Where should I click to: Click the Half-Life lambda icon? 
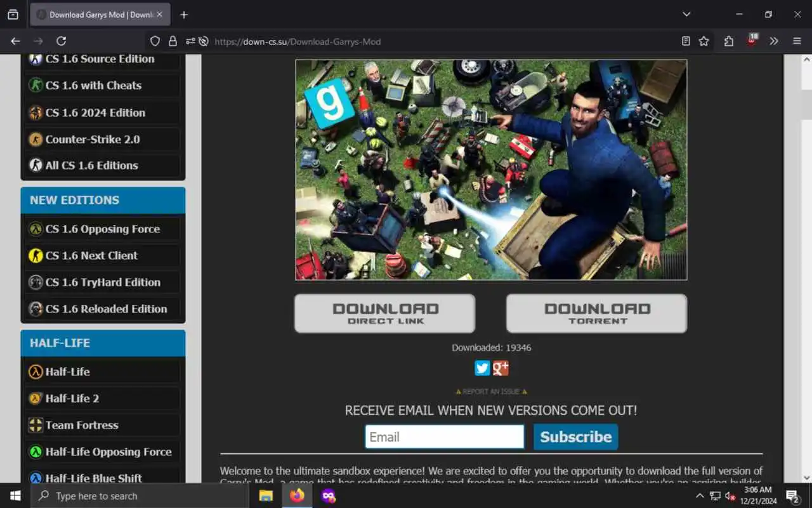click(36, 371)
